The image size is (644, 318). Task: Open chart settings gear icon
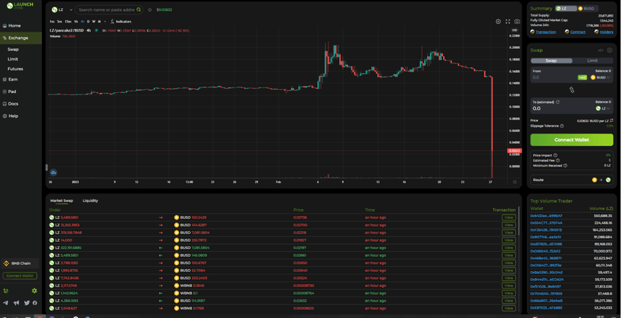click(498, 21)
